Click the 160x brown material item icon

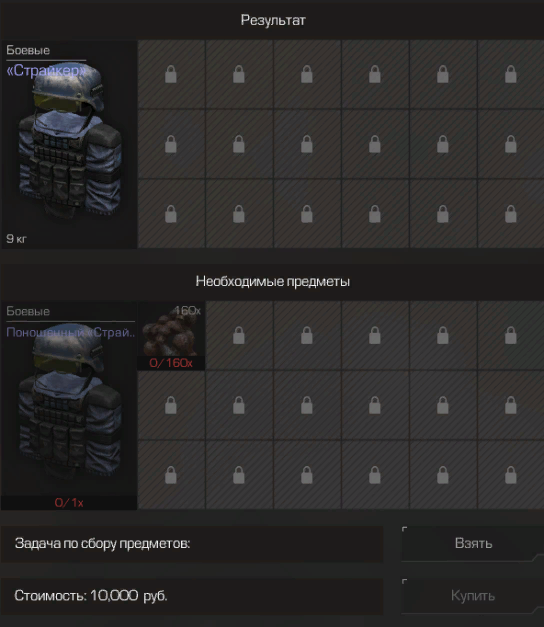point(171,330)
